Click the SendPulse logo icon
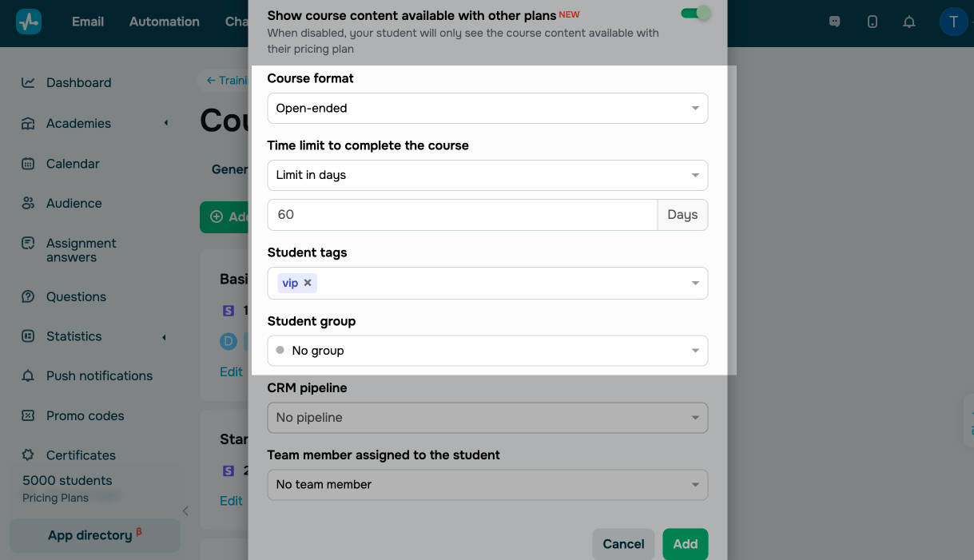Image resolution: width=974 pixels, height=560 pixels. point(29,22)
